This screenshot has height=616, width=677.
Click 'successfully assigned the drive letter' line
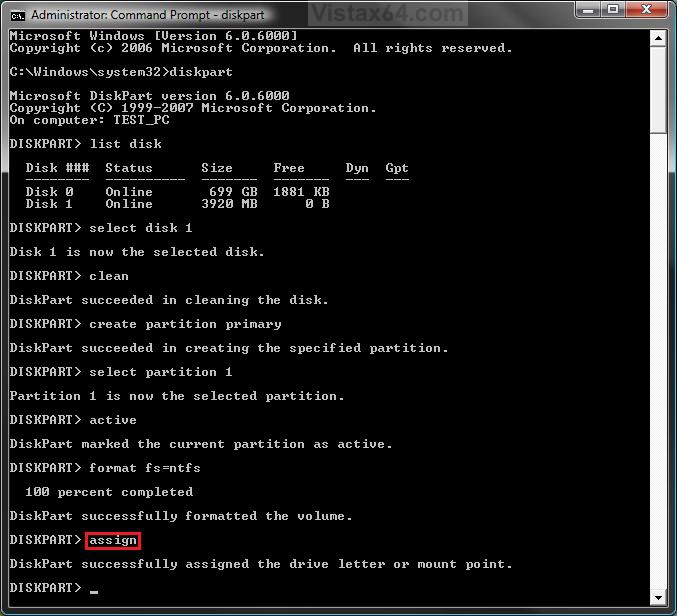[261, 564]
